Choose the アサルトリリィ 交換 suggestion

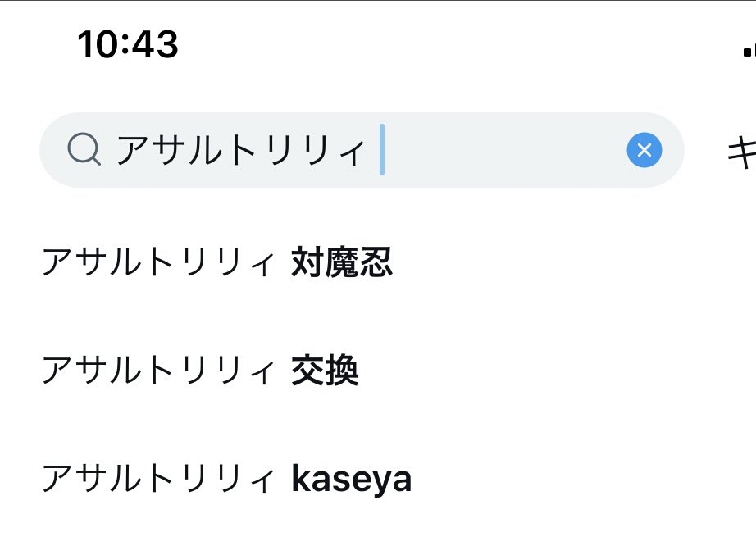click(200, 371)
